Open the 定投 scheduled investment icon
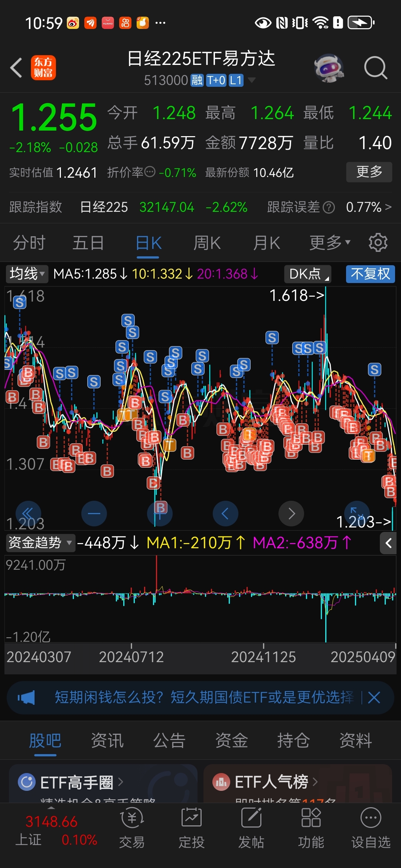401x868 pixels. click(192, 829)
